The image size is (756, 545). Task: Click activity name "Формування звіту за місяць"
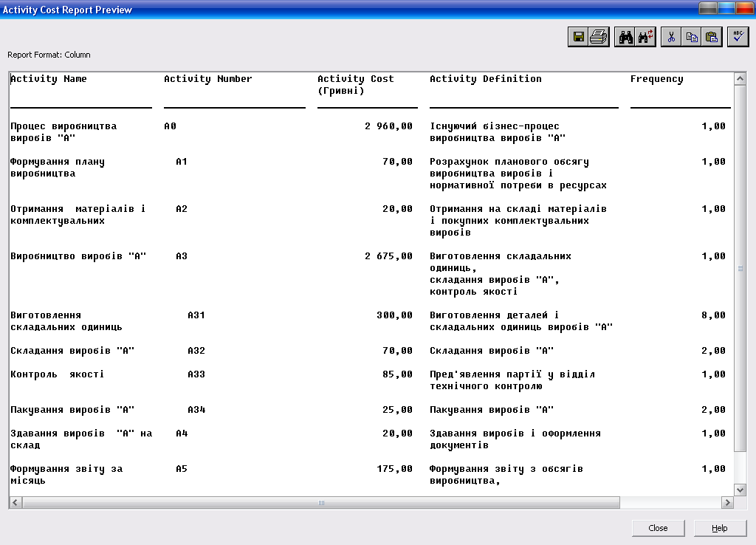click(x=66, y=475)
